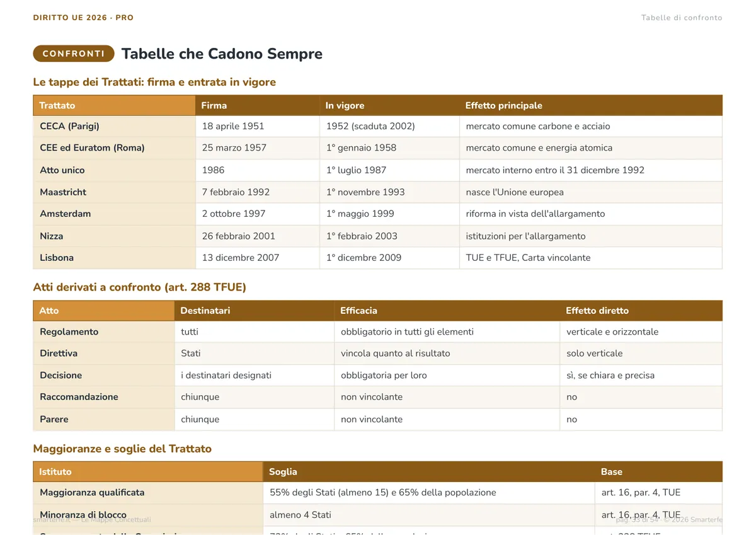
Task: Select 'chiunque' in the Raccomandazione row
Action: pos(200,397)
